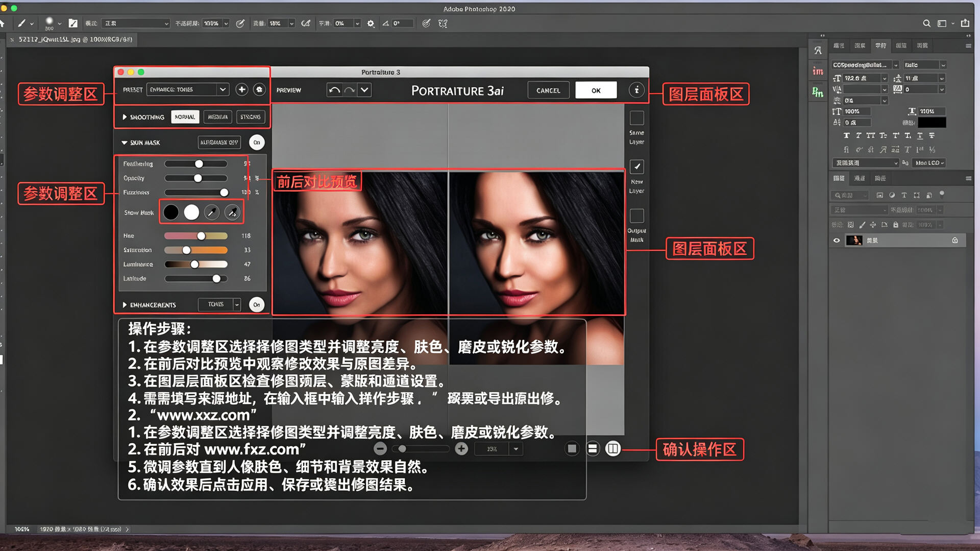
Task: Switch to single preview view
Action: (x=572, y=449)
